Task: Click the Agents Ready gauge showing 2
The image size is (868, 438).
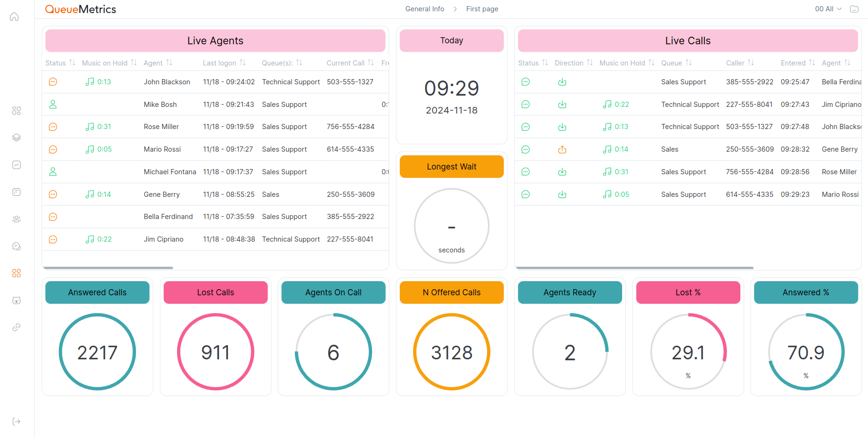Action: pos(570,352)
